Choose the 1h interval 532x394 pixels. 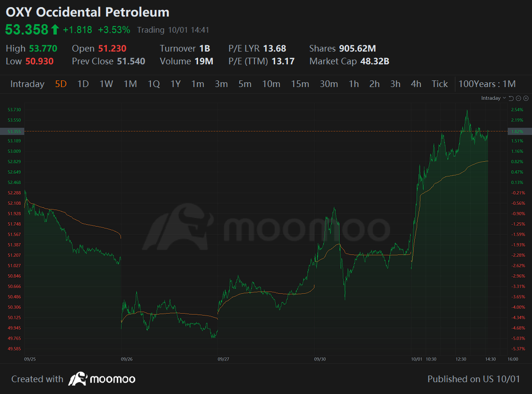pyautogui.click(x=354, y=84)
